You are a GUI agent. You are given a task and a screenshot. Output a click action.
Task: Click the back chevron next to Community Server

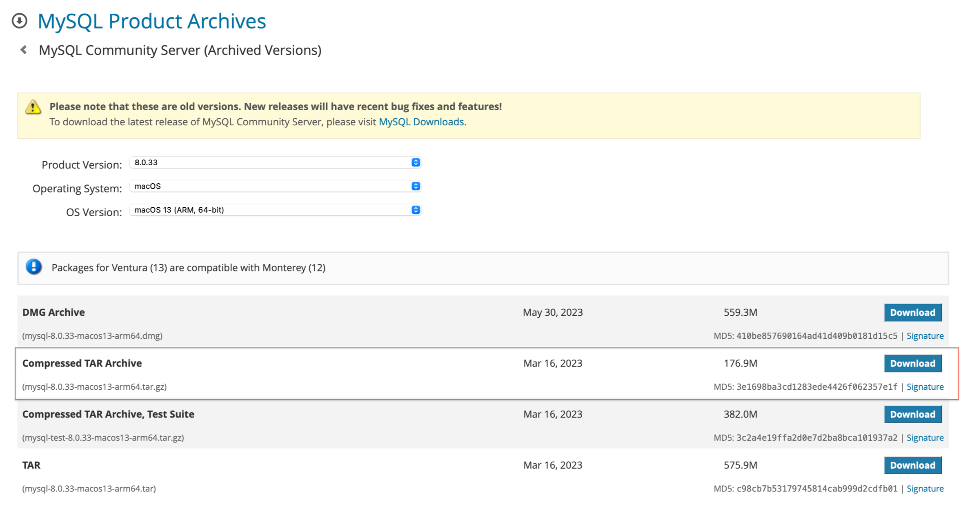(24, 50)
